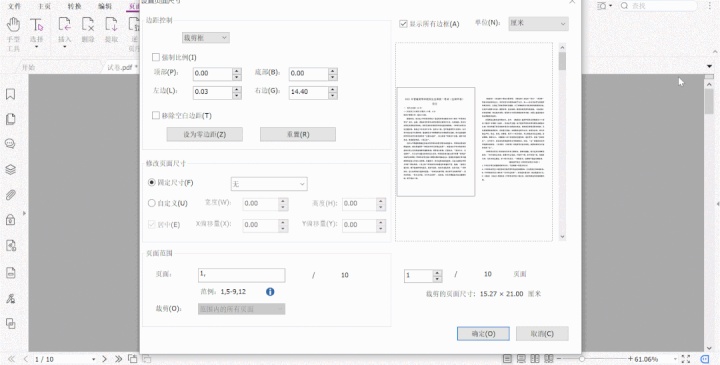This screenshot has height=365, width=720.
Task: Switch to the 转换 ribbon tab
Action: coord(74,6)
